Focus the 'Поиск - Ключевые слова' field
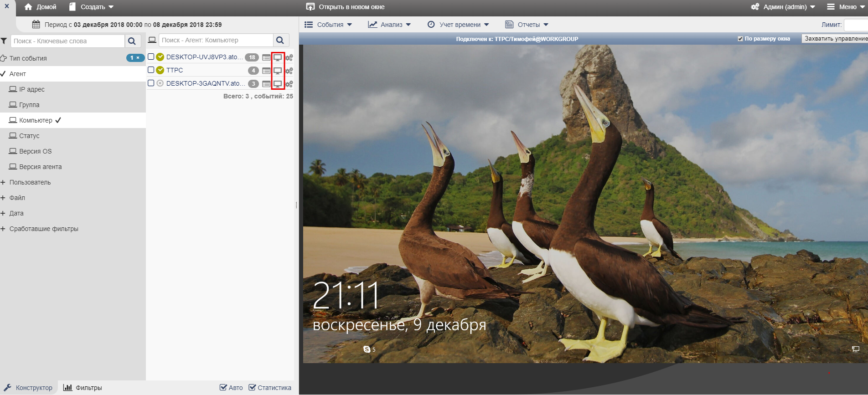This screenshot has height=395, width=868. 67,41
